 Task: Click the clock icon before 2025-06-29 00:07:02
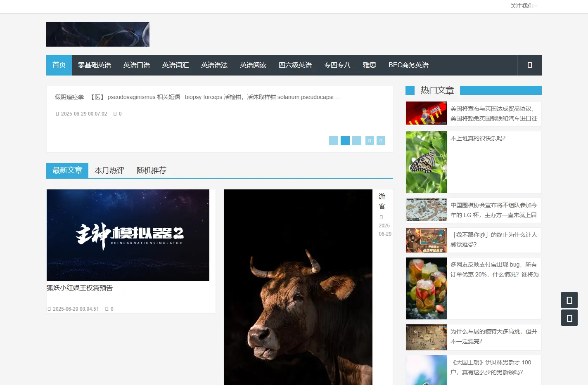point(57,114)
